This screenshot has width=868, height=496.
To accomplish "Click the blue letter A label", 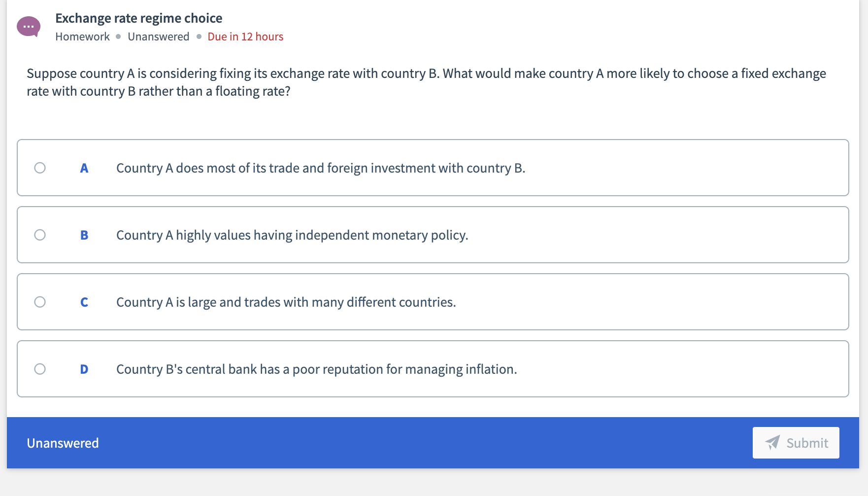I will pos(84,168).
